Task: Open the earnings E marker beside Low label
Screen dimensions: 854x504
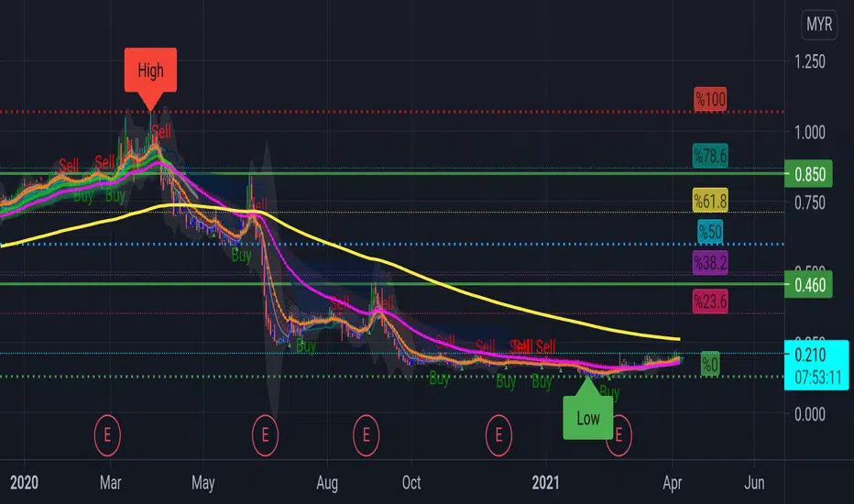Action: [621, 435]
